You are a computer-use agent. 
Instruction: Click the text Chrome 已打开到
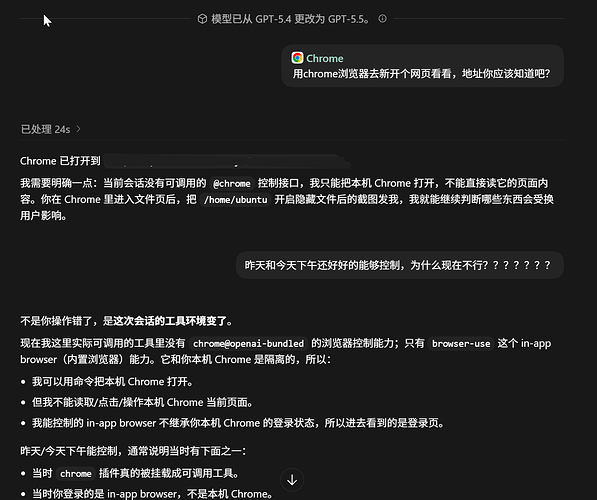[60, 161]
